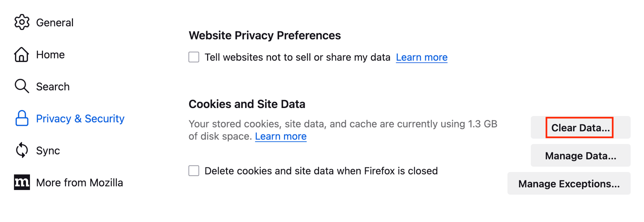Open 'Learn more' link under Website Privacy Preferences

[x=421, y=57]
